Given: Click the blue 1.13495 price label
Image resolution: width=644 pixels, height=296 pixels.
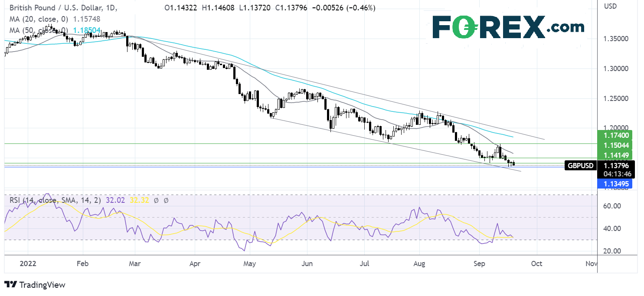Looking at the screenshot, I should (x=614, y=184).
